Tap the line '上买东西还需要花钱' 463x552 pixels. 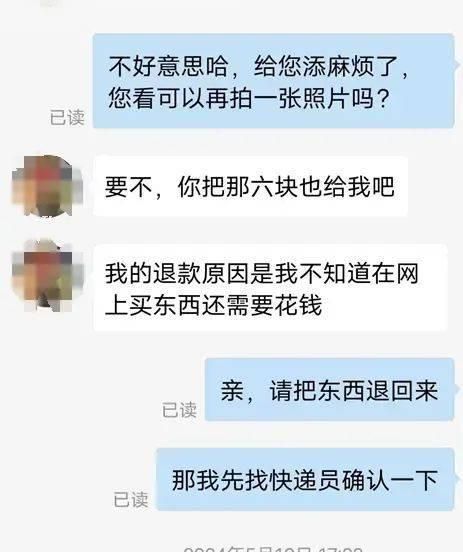(x=213, y=305)
